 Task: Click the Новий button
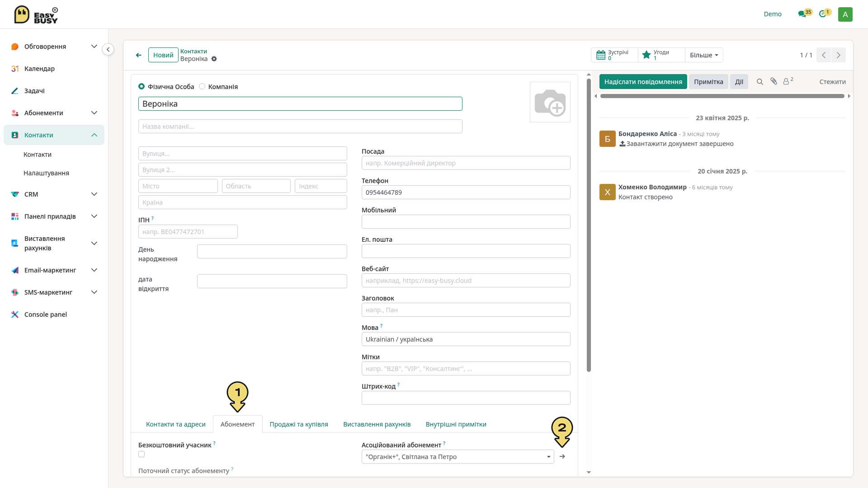pyautogui.click(x=163, y=55)
